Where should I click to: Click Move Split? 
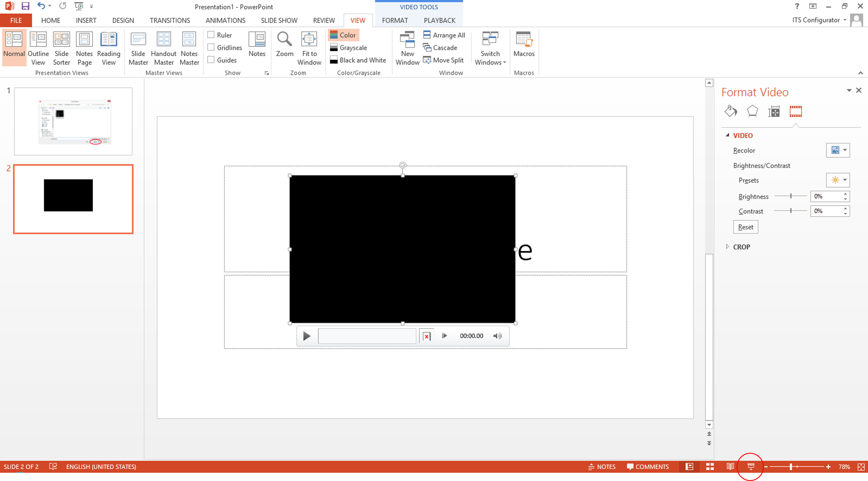click(x=443, y=60)
